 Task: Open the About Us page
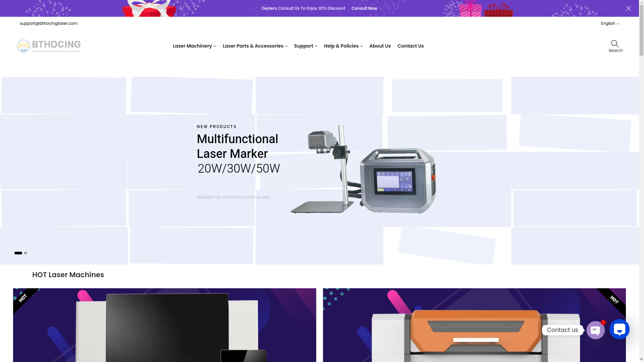pos(380,46)
